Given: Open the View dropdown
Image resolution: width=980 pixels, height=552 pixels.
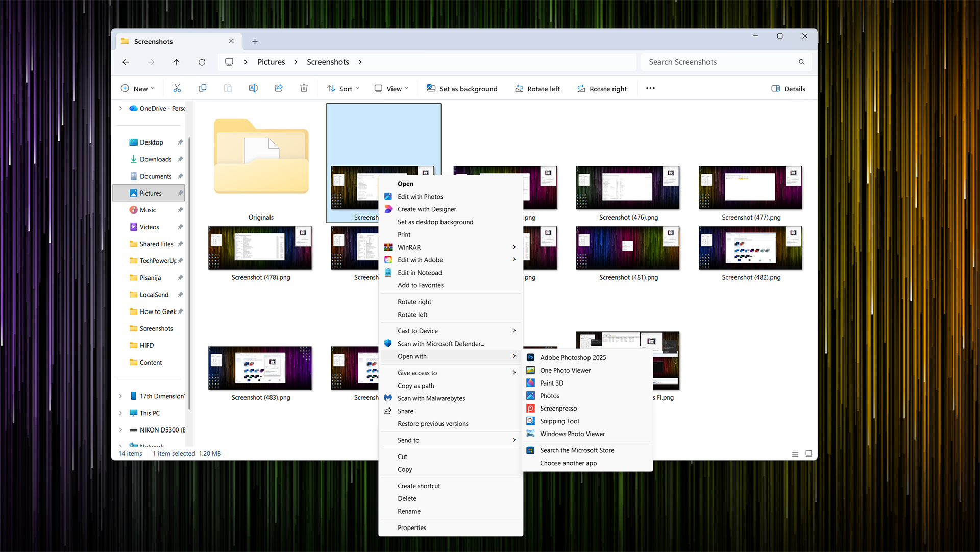Looking at the screenshot, I should (391, 88).
